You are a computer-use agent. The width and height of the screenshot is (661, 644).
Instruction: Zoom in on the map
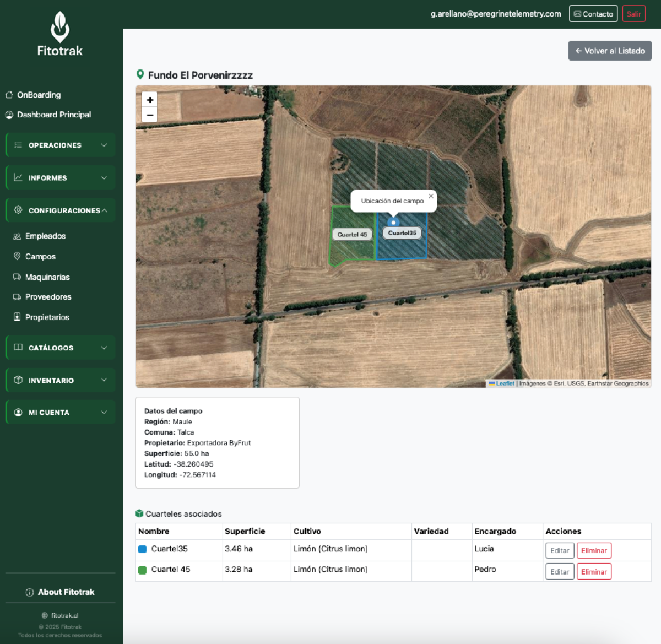click(x=150, y=100)
